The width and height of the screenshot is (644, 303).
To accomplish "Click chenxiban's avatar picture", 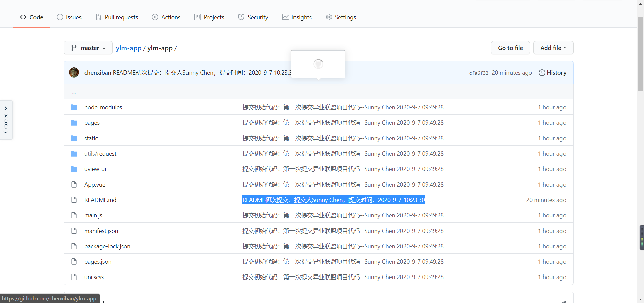I will pyautogui.click(x=74, y=72).
